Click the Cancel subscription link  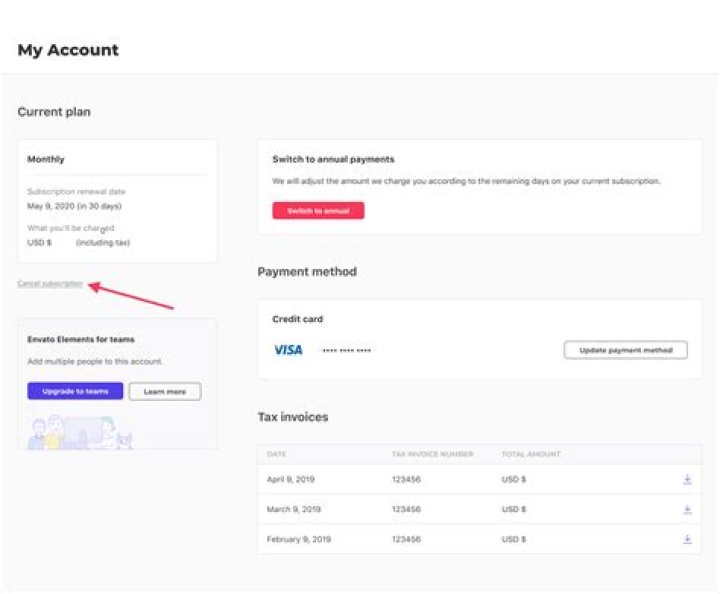coord(50,284)
